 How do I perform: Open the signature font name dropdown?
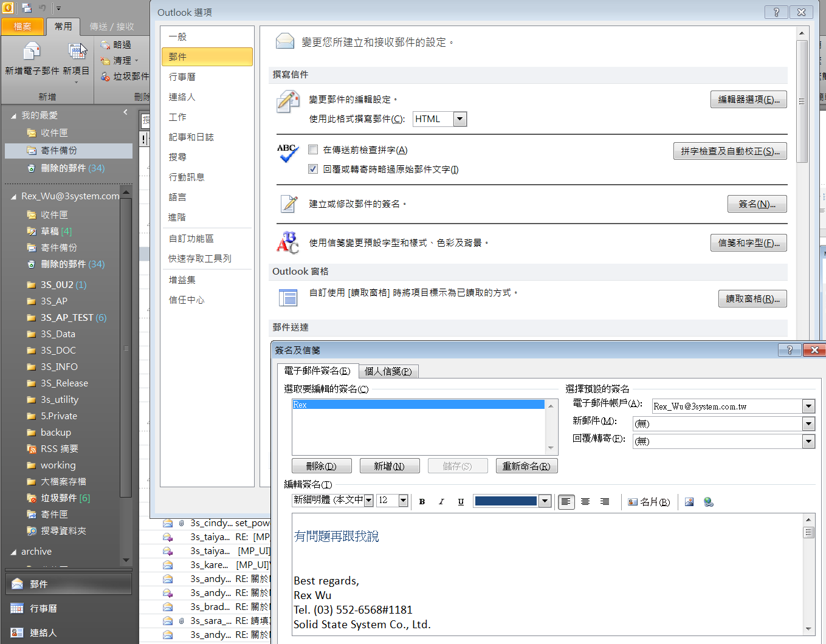coord(368,500)
